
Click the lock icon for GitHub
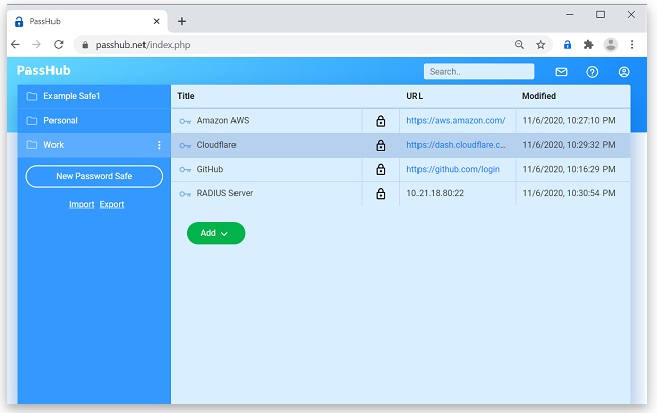click(x=380, y=170)
